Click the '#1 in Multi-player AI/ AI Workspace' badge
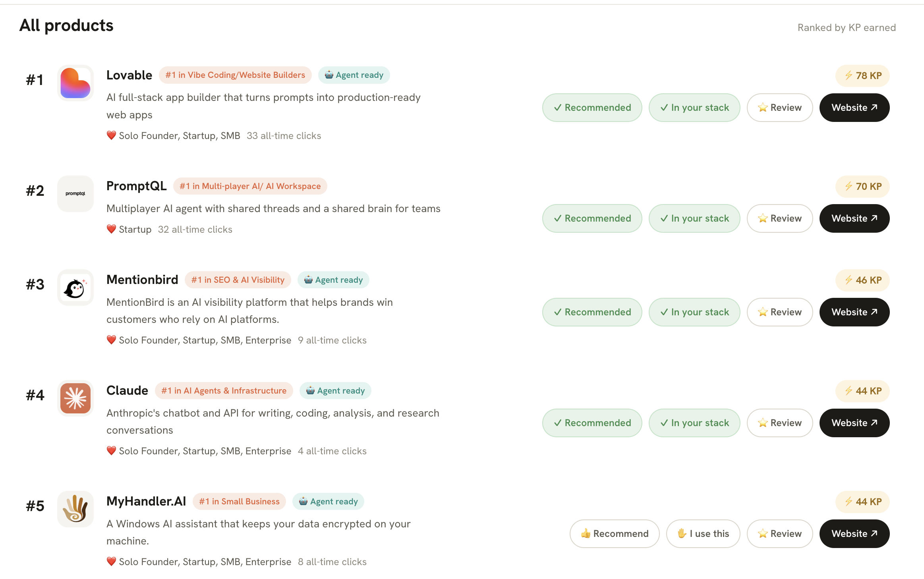This screenshot has width=924, height=579. point(250,186)
